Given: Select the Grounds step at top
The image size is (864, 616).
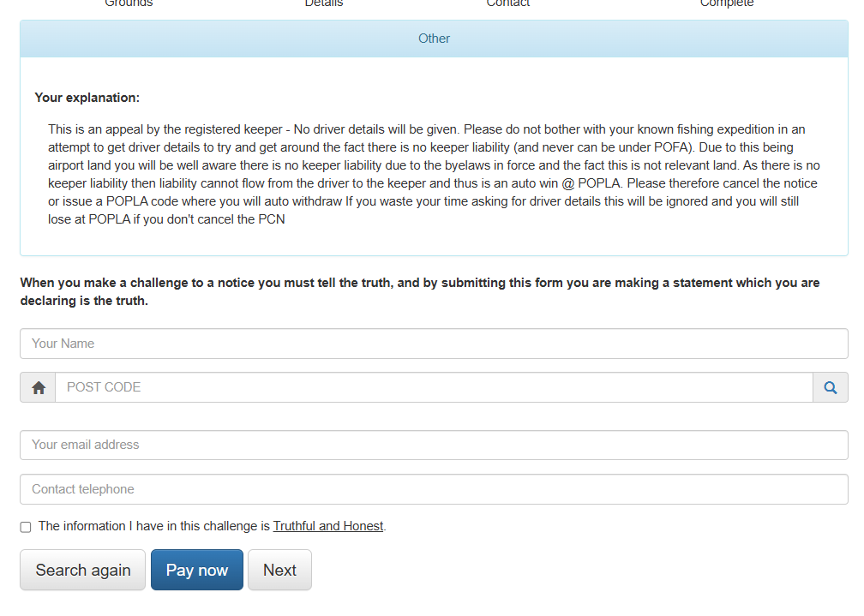Looking at the screenshot, I should 129,3.
